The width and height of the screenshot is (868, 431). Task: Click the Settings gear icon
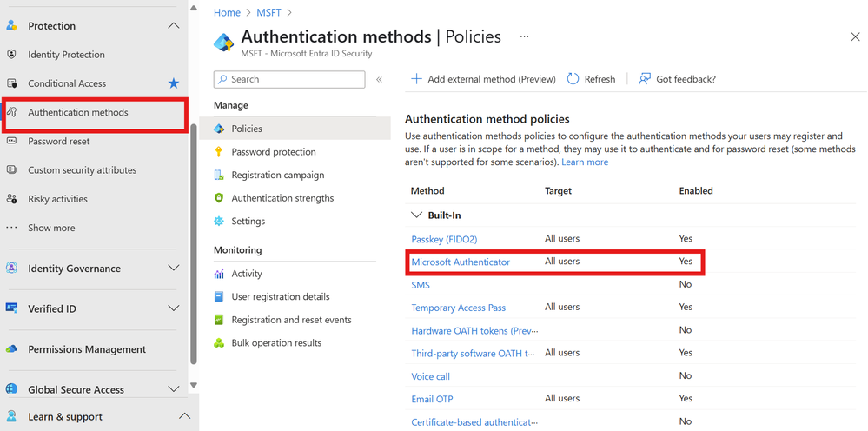point(219,222)
